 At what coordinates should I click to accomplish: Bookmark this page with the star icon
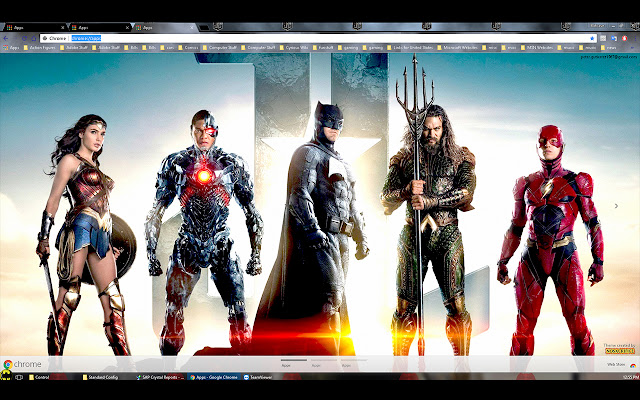(592, 38)
